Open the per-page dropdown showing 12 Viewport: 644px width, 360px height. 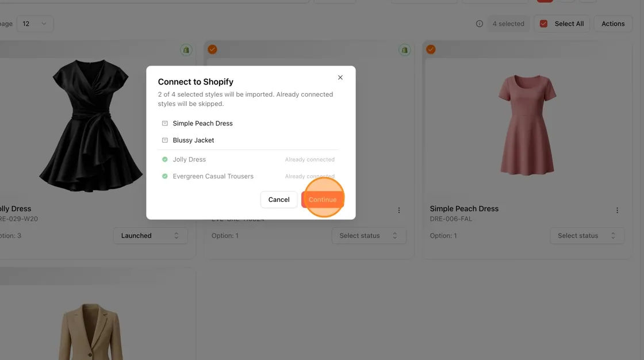point(34,24)
